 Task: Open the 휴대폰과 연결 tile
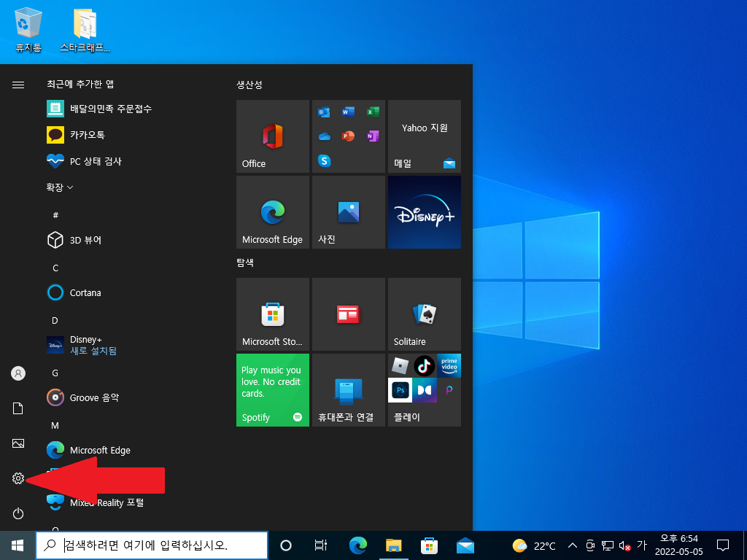coord(348,390)
